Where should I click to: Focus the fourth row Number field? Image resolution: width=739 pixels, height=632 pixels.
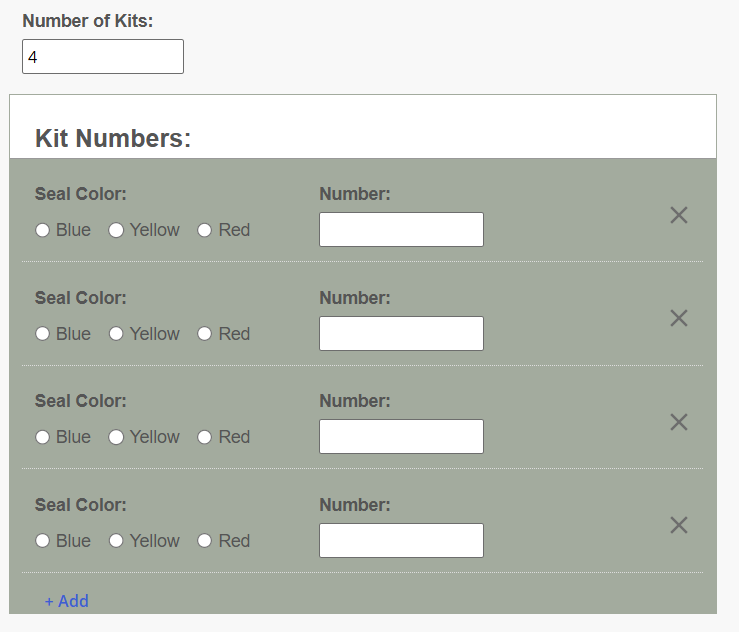pos(402,540)
